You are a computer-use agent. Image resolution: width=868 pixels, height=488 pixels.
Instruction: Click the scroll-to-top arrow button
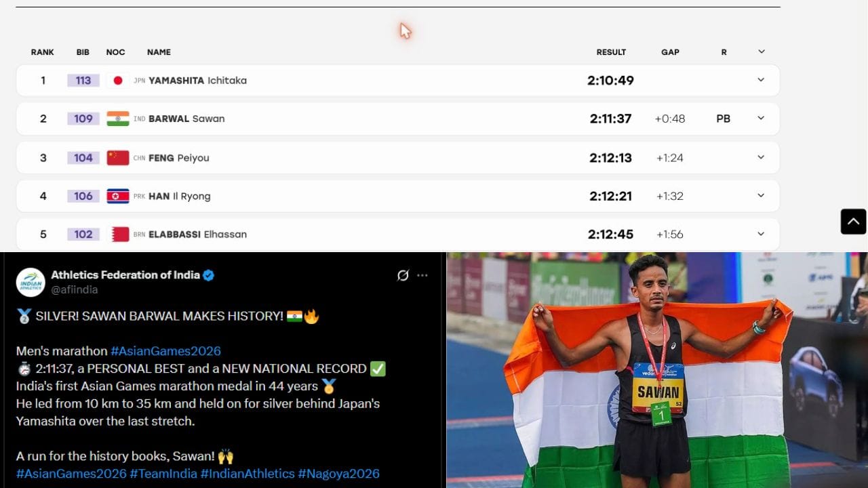tap(853, 222)
